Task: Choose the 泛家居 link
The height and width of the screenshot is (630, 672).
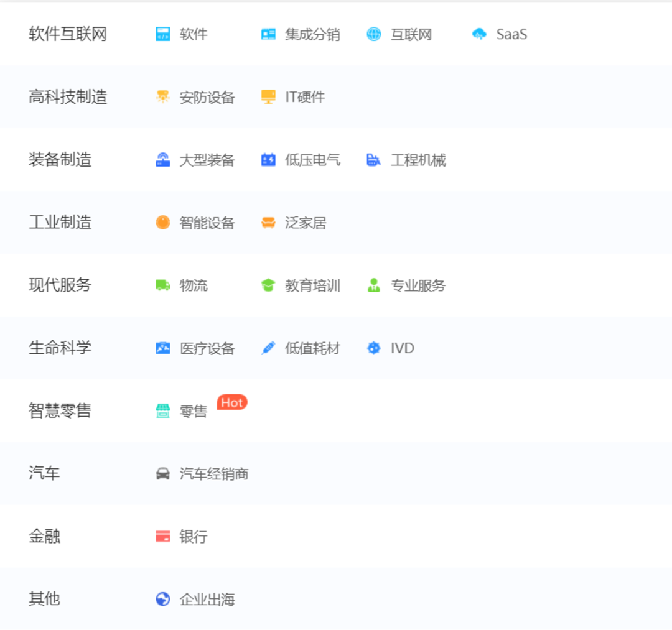Action: pos(306,223)
